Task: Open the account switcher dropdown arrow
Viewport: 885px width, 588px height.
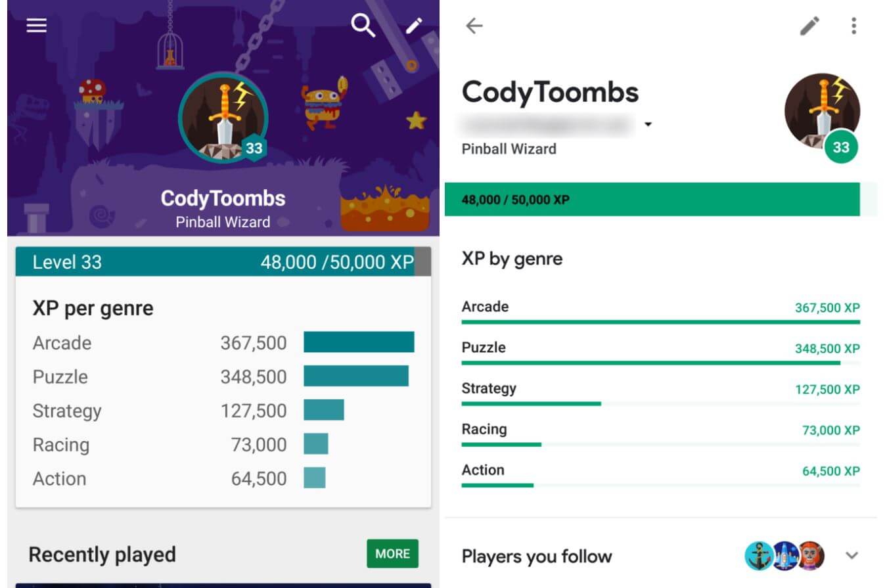Action: tap(648, 125)
